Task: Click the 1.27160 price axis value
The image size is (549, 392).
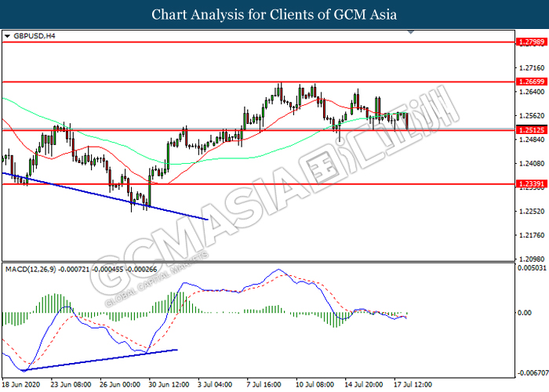Action: point(533,68)
